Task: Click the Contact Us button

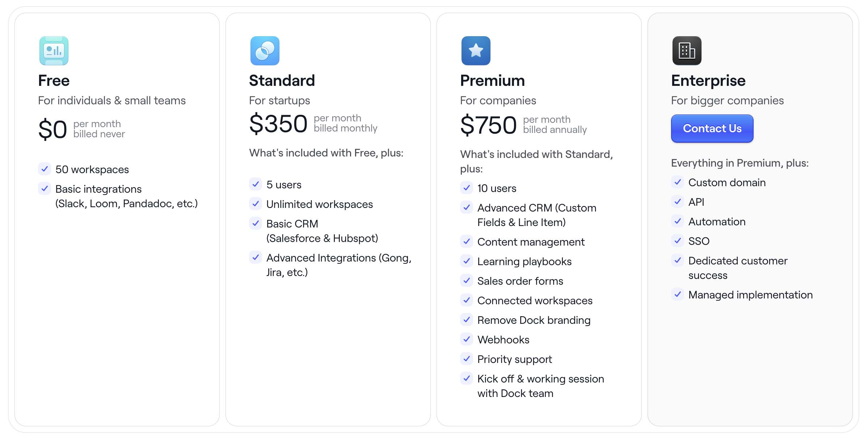Action: point(712,129)
